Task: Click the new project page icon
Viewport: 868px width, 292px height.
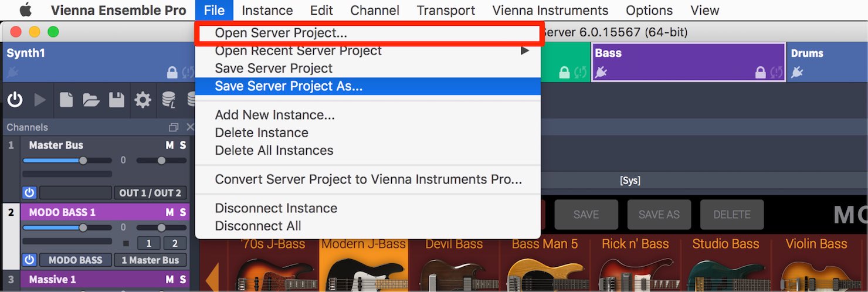Action: point(66,100)
